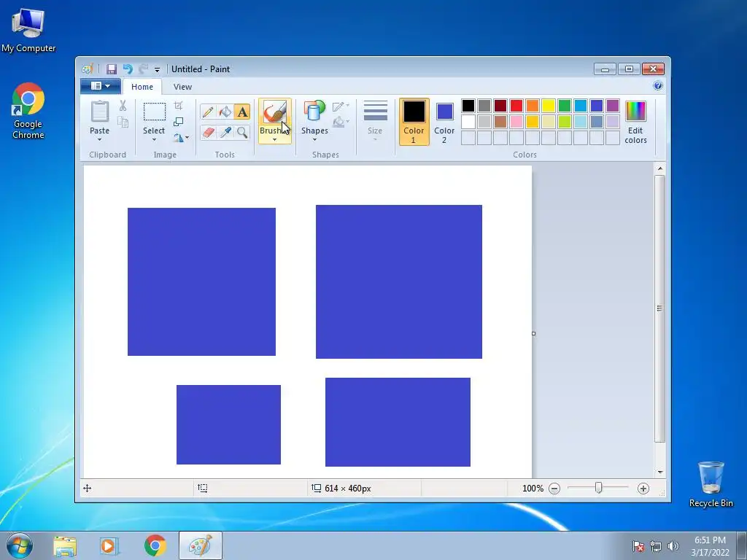Viewport: 747px width, 560px height.
Task: Select Color 2 background button
Action: pyautogui.click(x=444, y=122)
